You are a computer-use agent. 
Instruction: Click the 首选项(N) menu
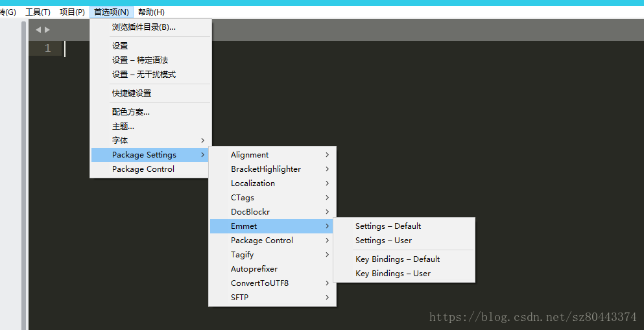[x=112, y=12]
